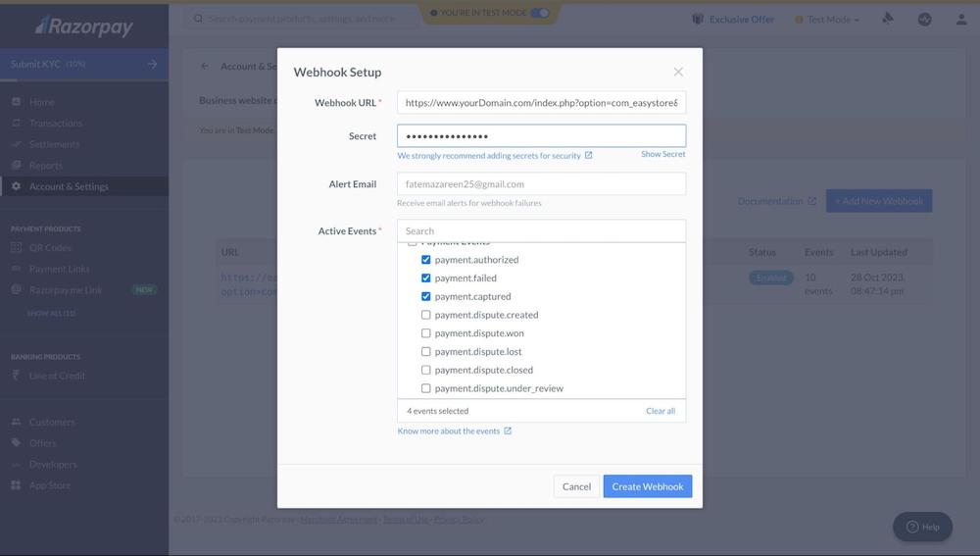Screen dimensions: 980x556
Task: Click the announcements megaphone icon
Action: coord(888,19)
